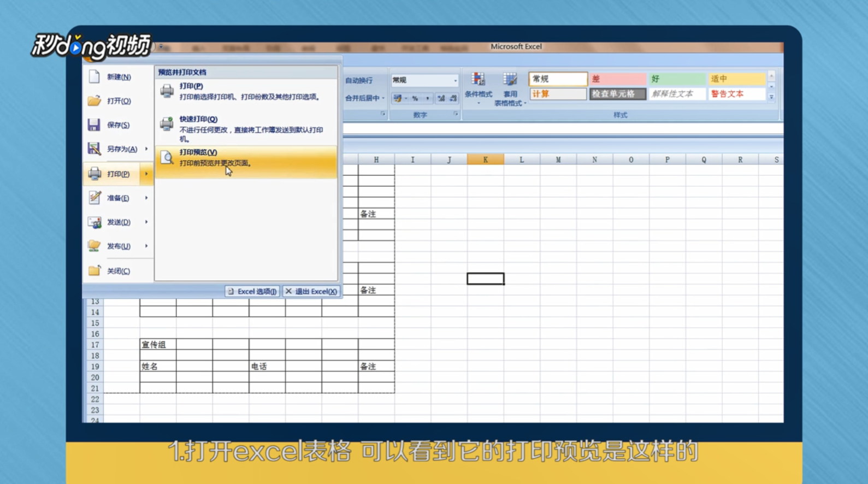Screen dimensions: 868x484
Task: Apply the 好 green cell style
Action: [677, 79]
